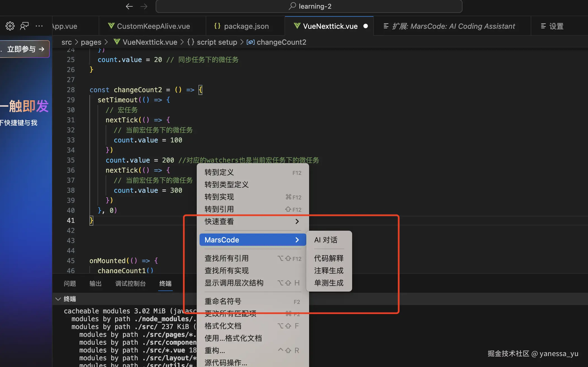Click the settings gear icon in sidebar header
This screenshot has height=367, width=588.
10,26
